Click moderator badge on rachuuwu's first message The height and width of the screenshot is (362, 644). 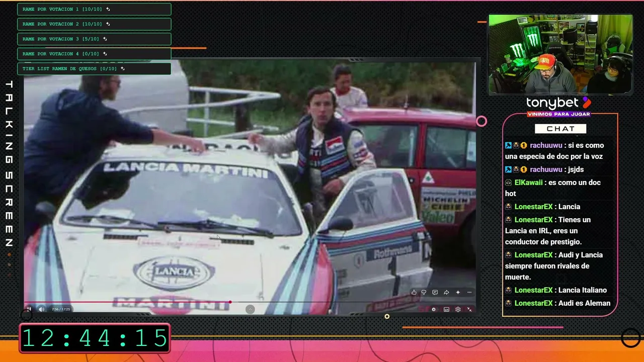click(x=509, y=145)
